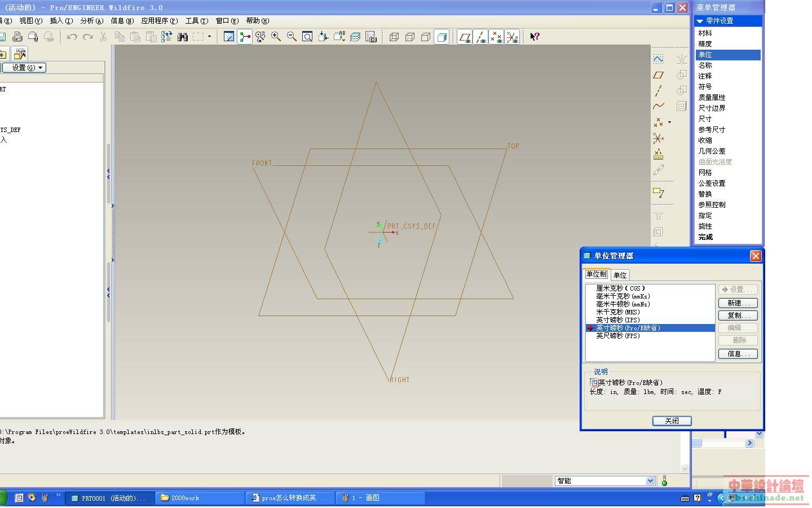Select the Datum Plane tool in the right toolbar
812x508 pixels.
click(x=658, y=75)
